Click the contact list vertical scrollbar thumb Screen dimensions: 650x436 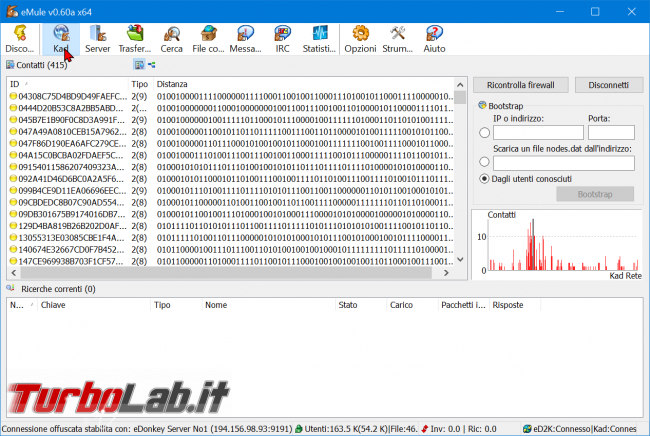click(x=460, y=97)
